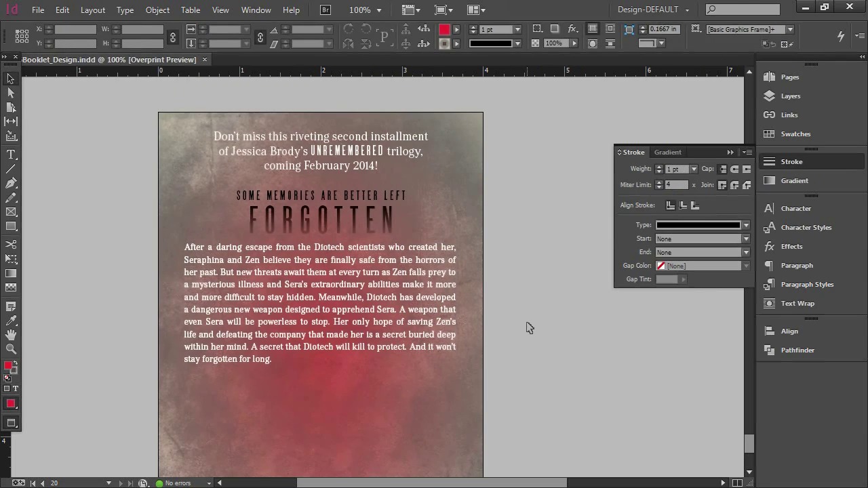Toggle constrain width and height proportions
Screen dimensions: 868x488
click(172, 37)
